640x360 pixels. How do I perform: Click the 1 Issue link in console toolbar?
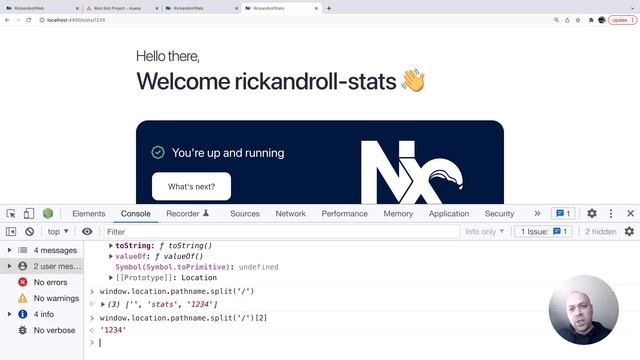click(544, 232)
